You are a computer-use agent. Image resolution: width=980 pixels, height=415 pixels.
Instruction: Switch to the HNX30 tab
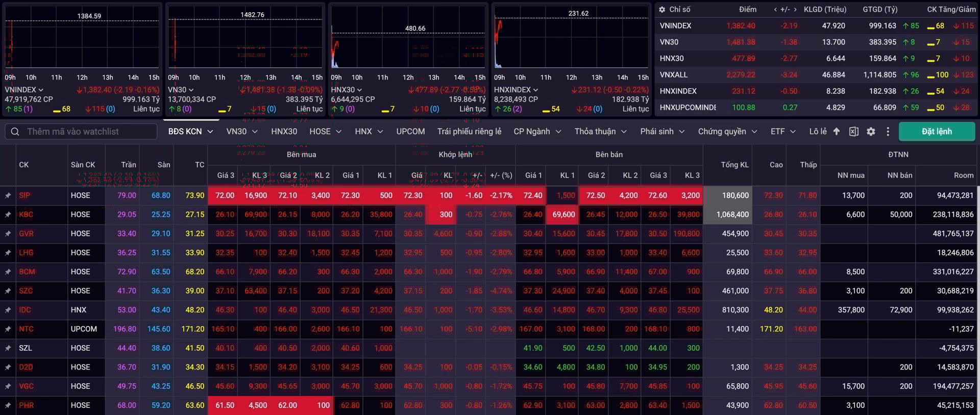(x=284, y=132)
